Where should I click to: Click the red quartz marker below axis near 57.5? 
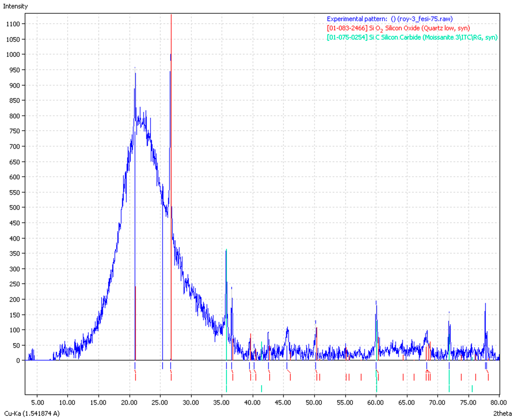coord(361,377)
